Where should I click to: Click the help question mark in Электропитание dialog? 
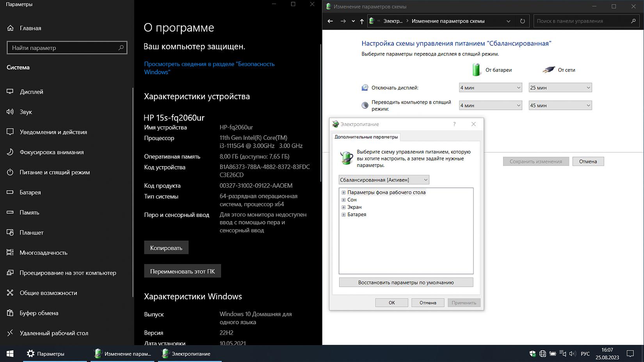454,124
